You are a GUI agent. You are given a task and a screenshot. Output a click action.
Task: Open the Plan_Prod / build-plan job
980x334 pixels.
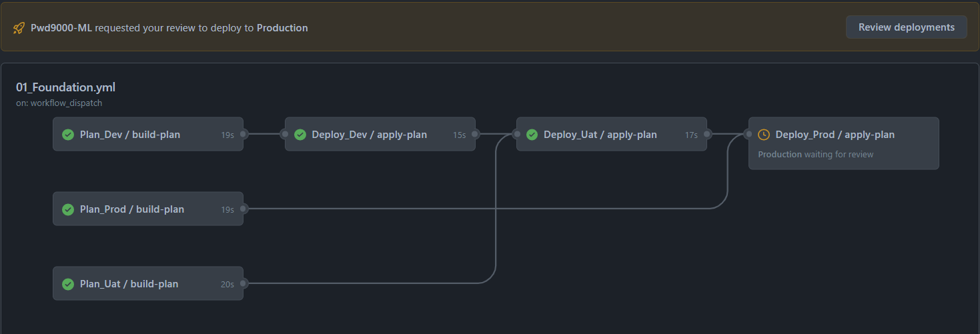coord(148,209)
